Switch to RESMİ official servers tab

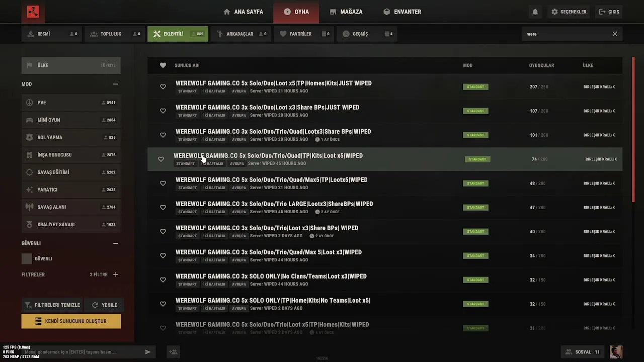click(x=52, y=34)
